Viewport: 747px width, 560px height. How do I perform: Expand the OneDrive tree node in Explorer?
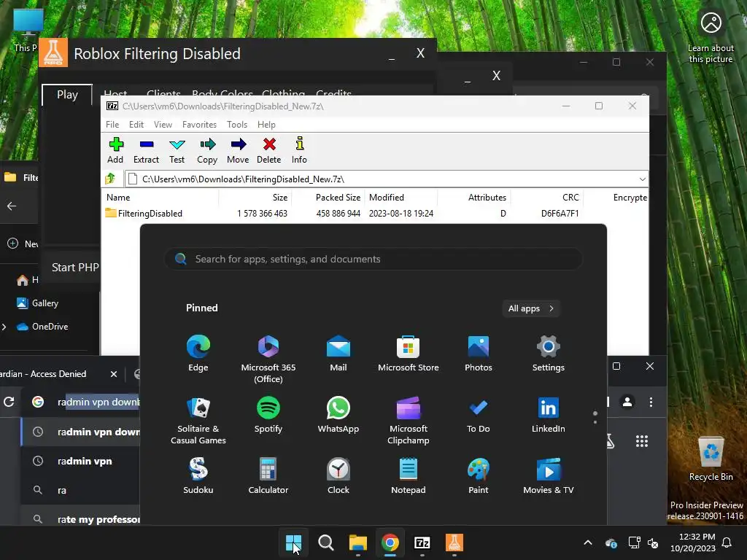[4, 327]
